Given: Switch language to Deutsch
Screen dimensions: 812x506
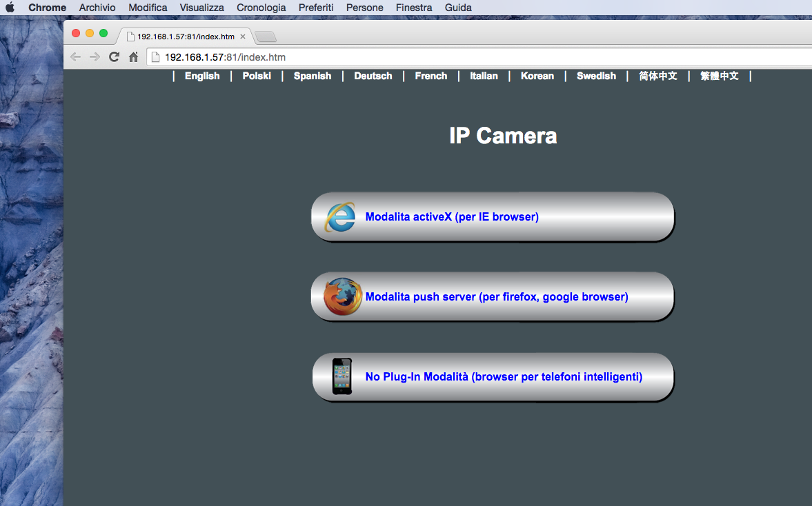Looking at the screenshot, I should 373,76.
